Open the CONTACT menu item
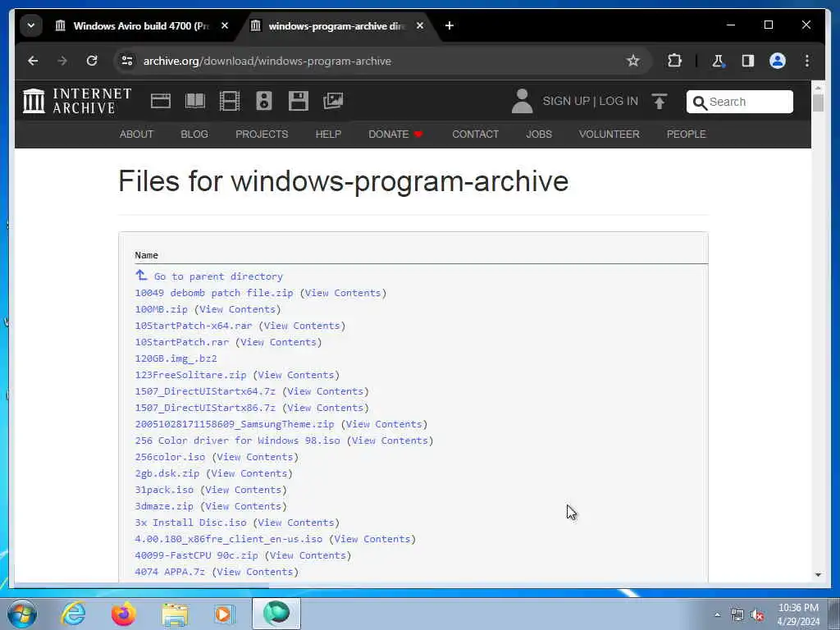The width and height of the screenshot is (840, 630). pos(475,134)
